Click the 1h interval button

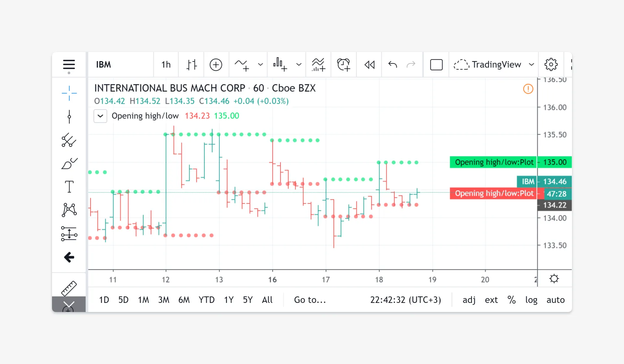166,64
